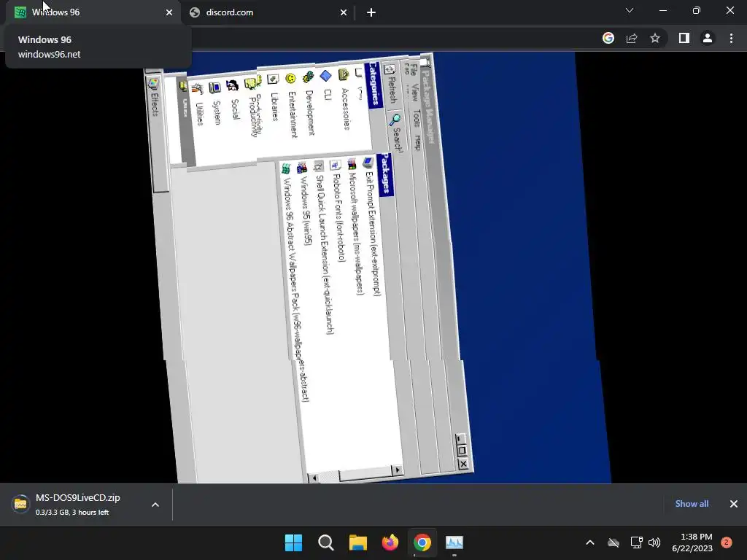Select Exit Prompt Extension (ext-exitprompt) text
747x560 pixels.
[x=373, y=234]
